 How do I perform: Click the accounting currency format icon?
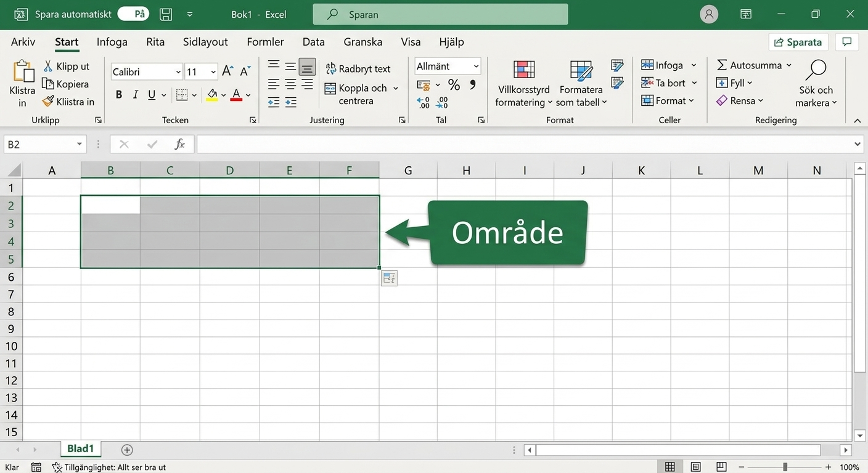tap(424, 85)
